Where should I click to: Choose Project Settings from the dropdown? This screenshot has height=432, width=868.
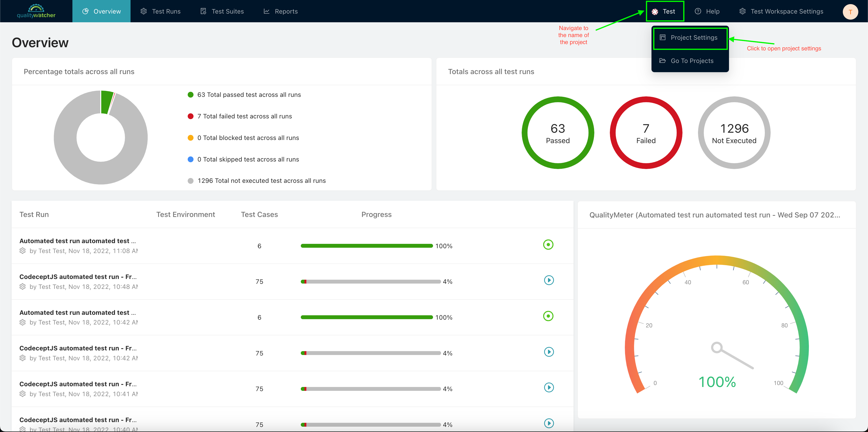[x=690, y=38]
